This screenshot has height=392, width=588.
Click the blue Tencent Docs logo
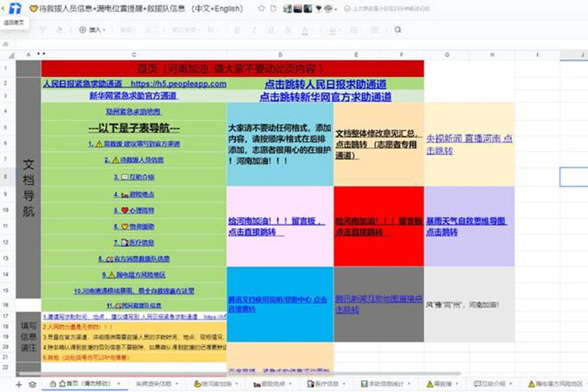[16, 8]
